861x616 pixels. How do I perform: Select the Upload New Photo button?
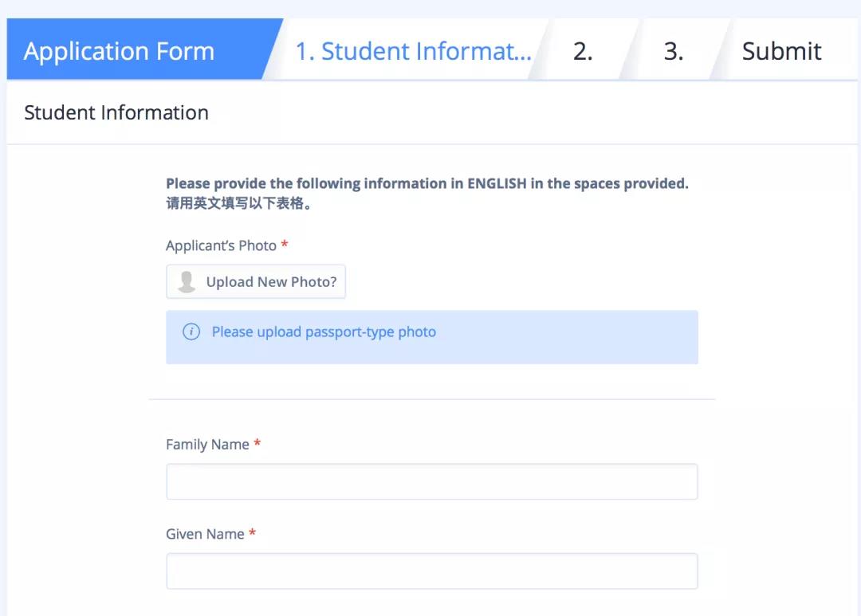(255, 281)
